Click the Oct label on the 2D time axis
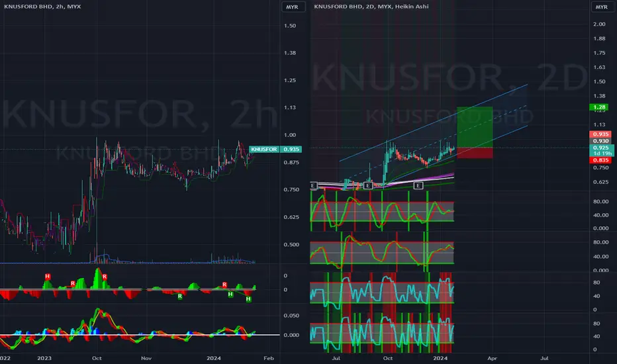The image size is (617, 364). click(387, 358)
